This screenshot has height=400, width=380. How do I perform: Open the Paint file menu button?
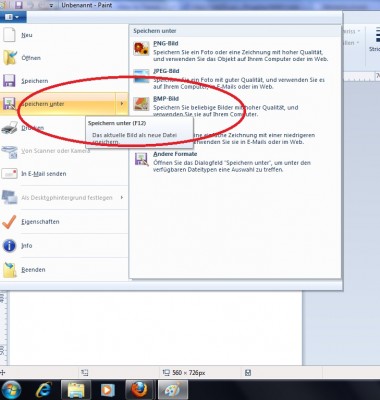[13, 17]
